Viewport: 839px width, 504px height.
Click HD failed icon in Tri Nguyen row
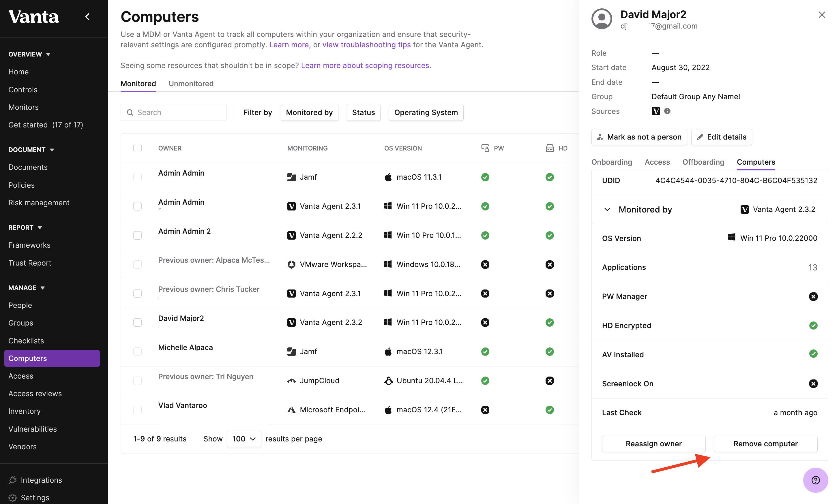pos(550,381)
